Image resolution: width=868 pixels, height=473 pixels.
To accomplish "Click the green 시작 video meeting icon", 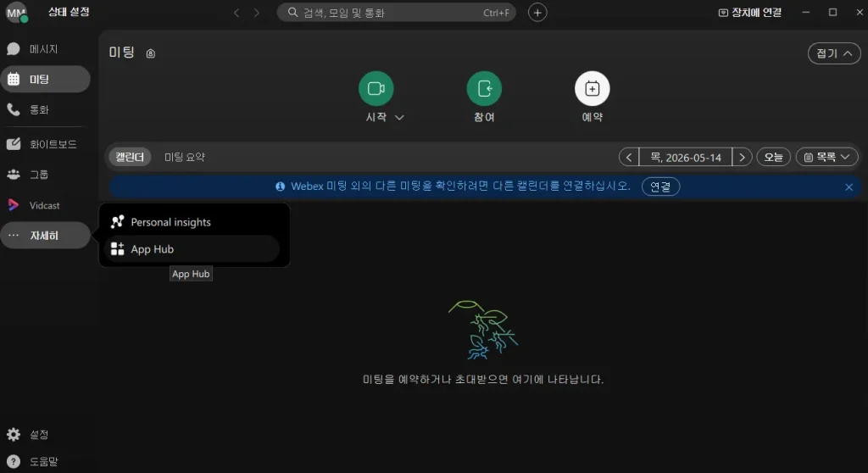I will 376,89.
